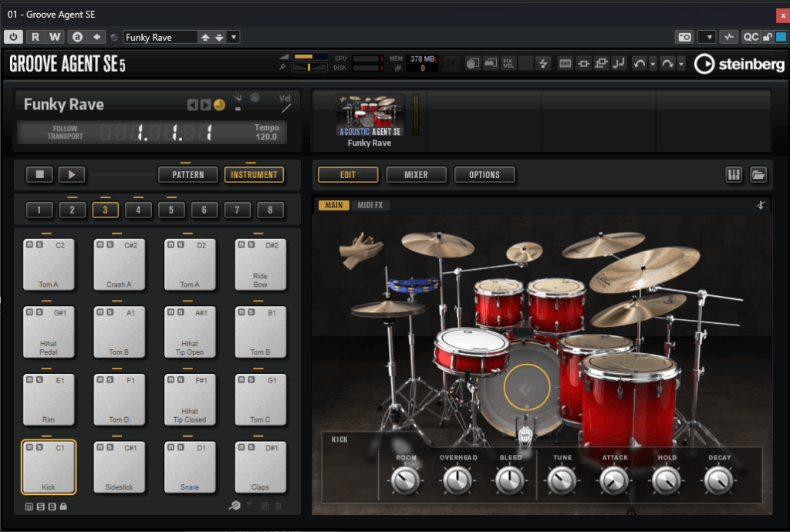Screen dimensions: 790x532
Task: Click the Vel velocity curve icon
Action: pyautogui.click(x=285, y=108)
